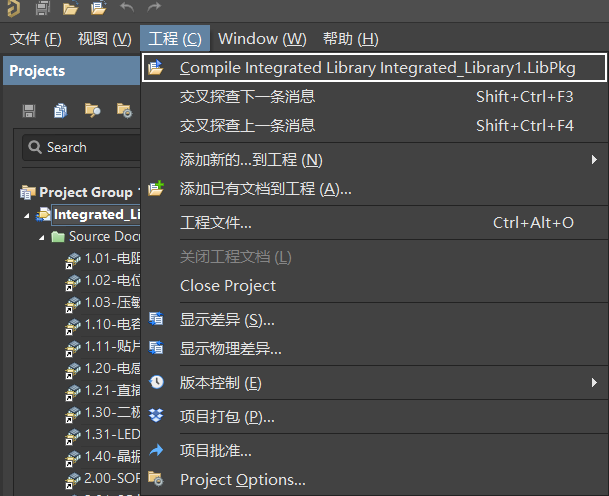This screenshot has width=609, height=496.
Task: Click into the Projects Search field
Action: point(82,147)
